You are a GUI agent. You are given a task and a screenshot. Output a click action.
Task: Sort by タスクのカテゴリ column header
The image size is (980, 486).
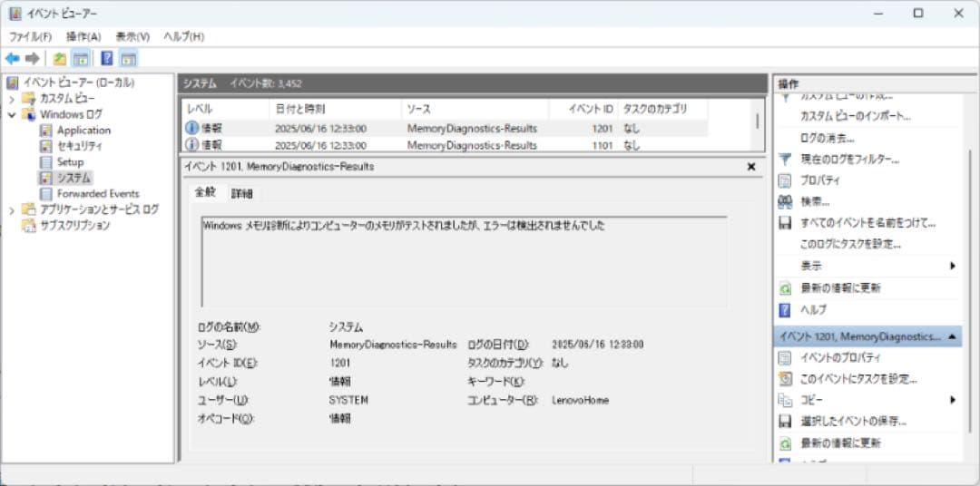tap(662, 109)
